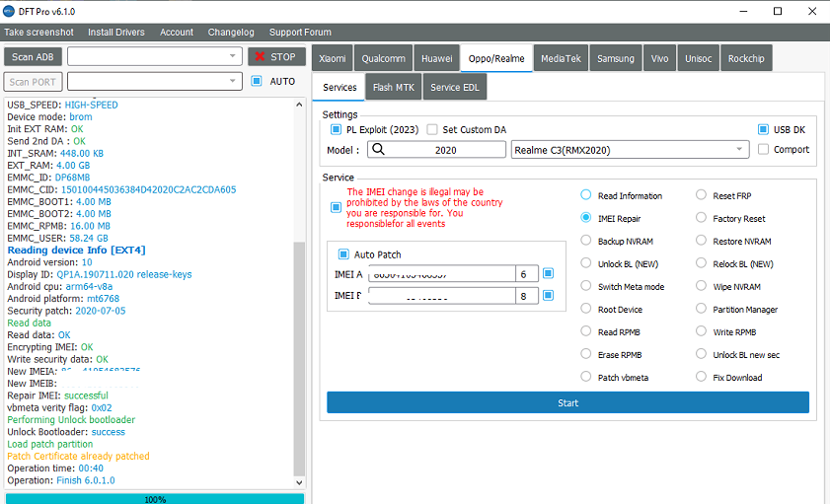Switch to the MediaTek tab

561,58
